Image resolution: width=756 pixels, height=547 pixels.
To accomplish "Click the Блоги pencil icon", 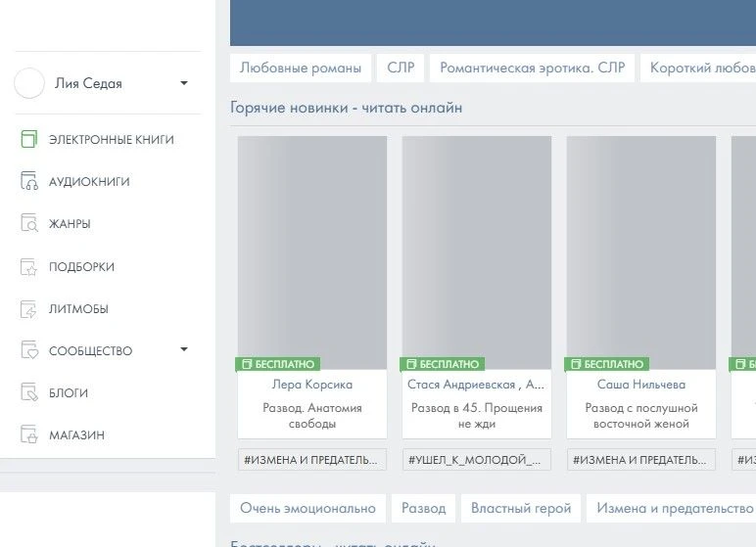I will point(29,392).
